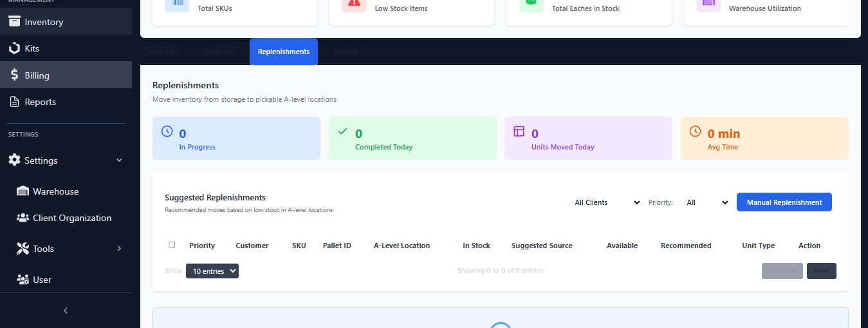Open Kits in the sidebar
The height and width of the screenshot is (328, 868).
pos(66,48)
